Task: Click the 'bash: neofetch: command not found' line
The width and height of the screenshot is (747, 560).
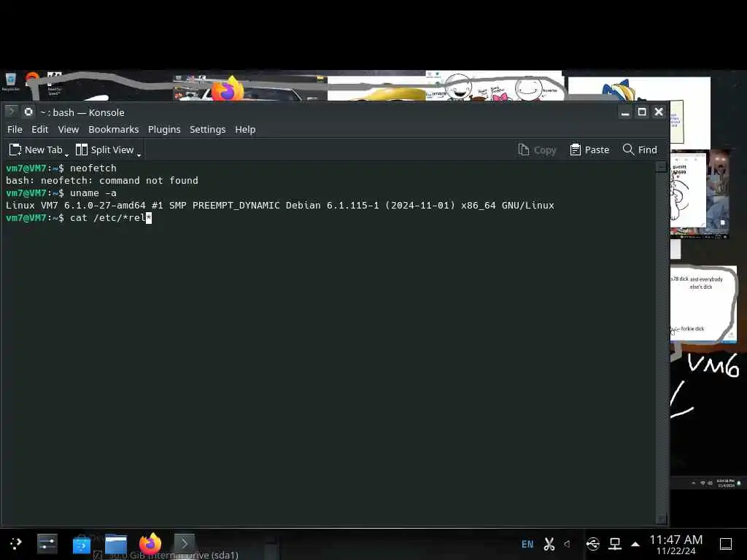Action: pyautogui.click(x=102, y=181)
